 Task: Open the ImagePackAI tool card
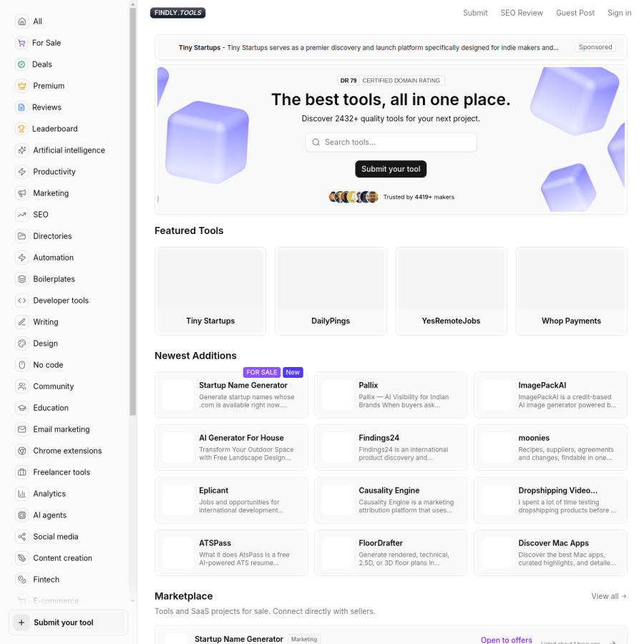550,395
